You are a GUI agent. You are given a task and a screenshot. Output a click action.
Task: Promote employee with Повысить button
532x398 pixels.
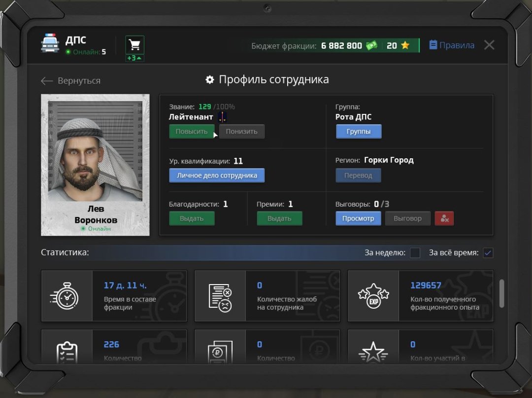(x=192, y=131)
